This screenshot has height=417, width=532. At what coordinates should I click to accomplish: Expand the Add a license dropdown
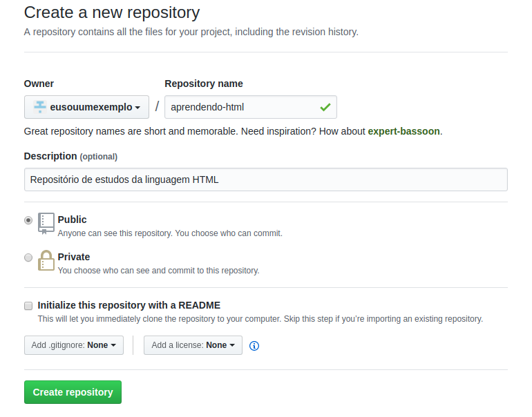(x=193, y=345)
